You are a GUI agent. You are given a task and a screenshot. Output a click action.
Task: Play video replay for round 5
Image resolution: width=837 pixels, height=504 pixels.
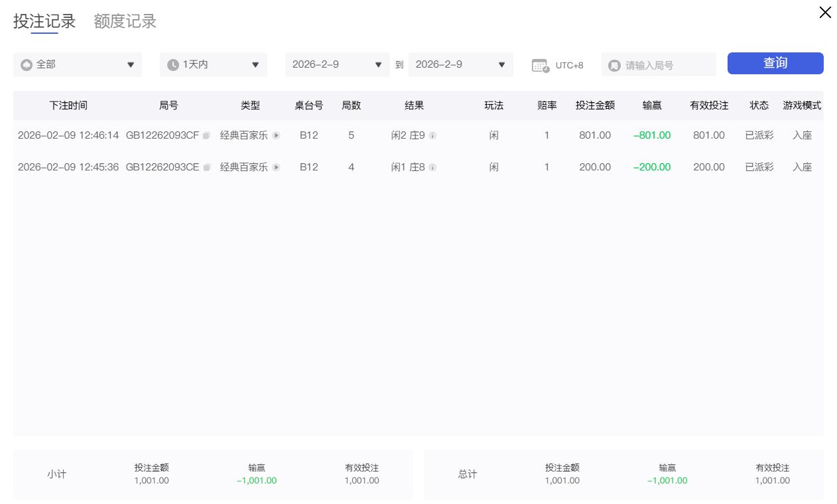pyautogui.click(x=276, y=136)
